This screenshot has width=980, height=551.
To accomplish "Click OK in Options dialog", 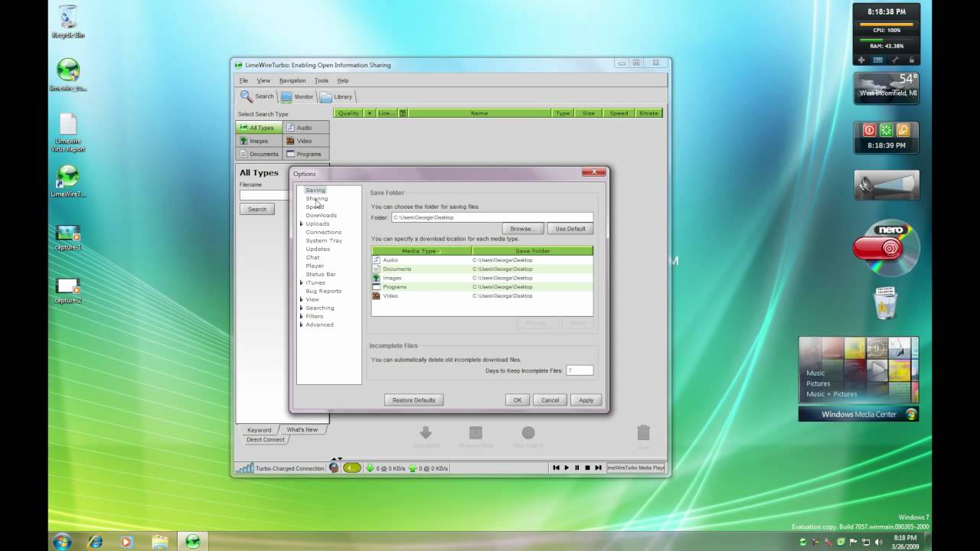I will click(x=518, y=400).
